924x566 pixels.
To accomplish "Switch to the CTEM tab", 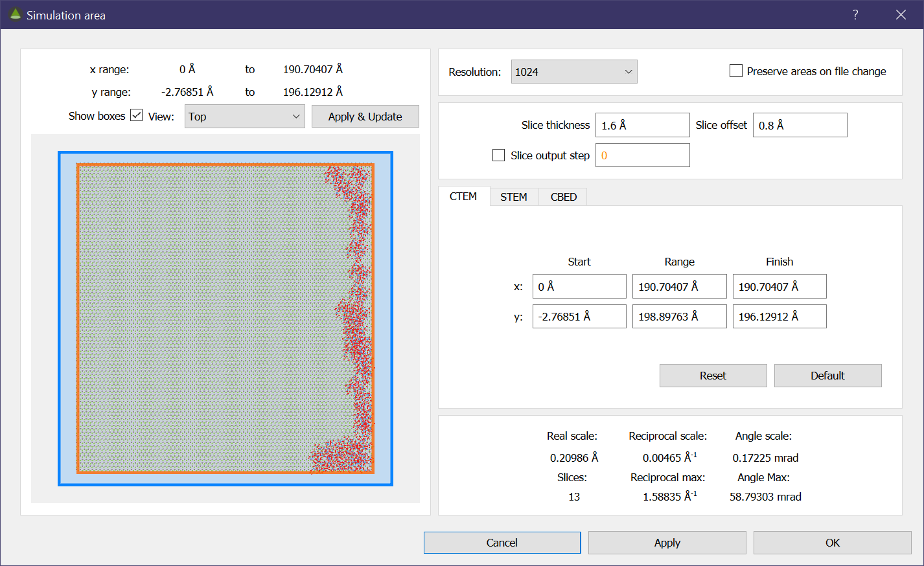I will [463, 196].
